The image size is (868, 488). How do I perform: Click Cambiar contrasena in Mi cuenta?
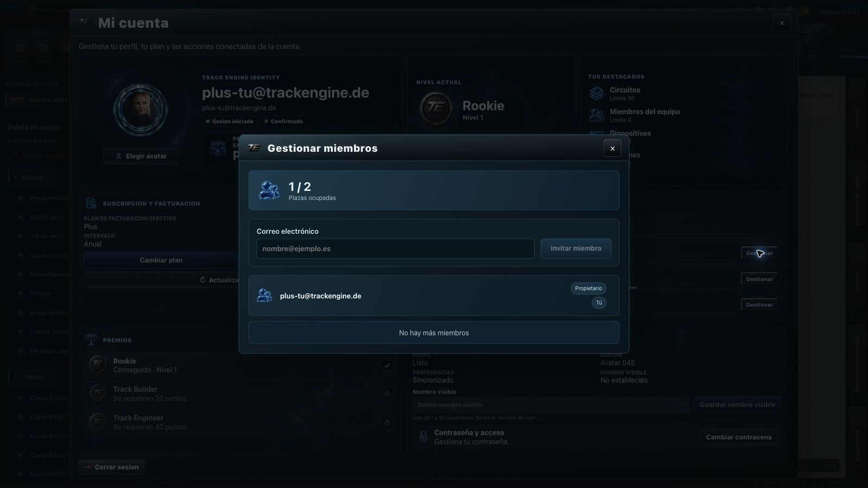click(739, 437)
